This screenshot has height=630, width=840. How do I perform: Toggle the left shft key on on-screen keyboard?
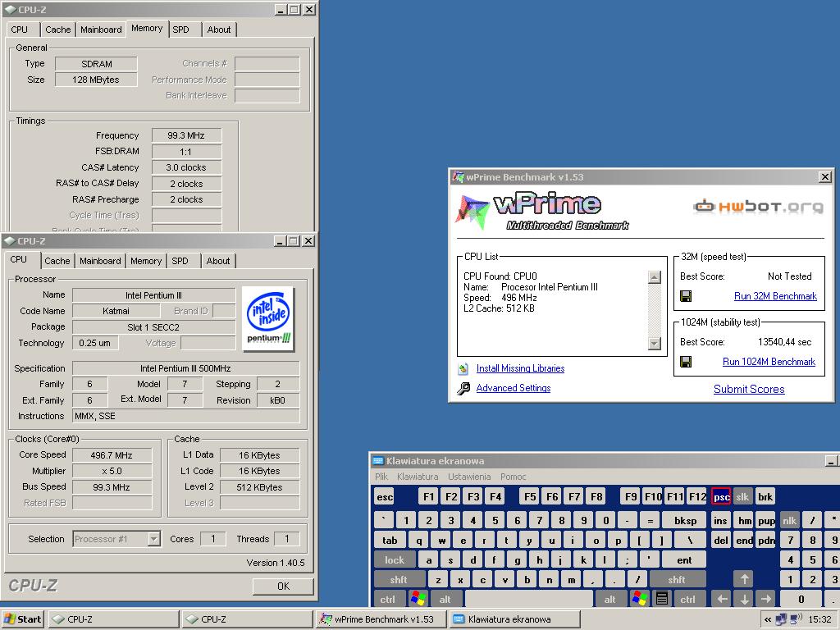[x=399, y=579]
